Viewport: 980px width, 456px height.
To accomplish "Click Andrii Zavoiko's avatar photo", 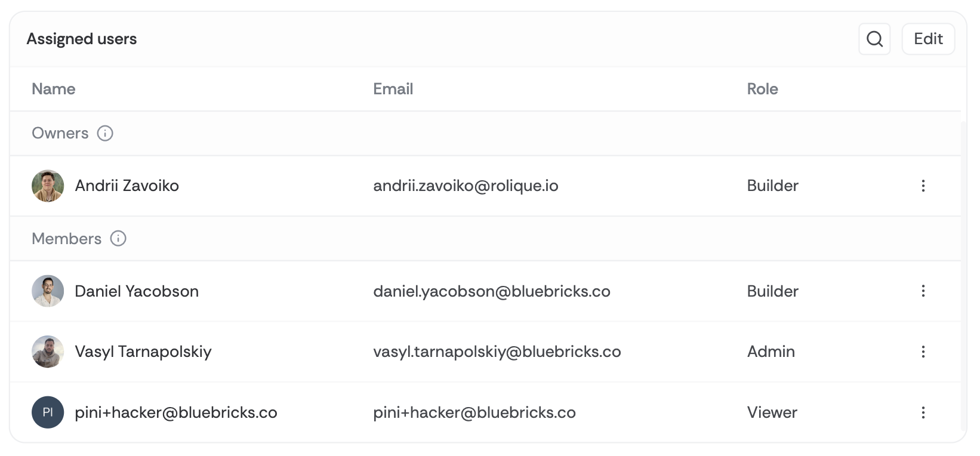I will (x=48, y=186).
